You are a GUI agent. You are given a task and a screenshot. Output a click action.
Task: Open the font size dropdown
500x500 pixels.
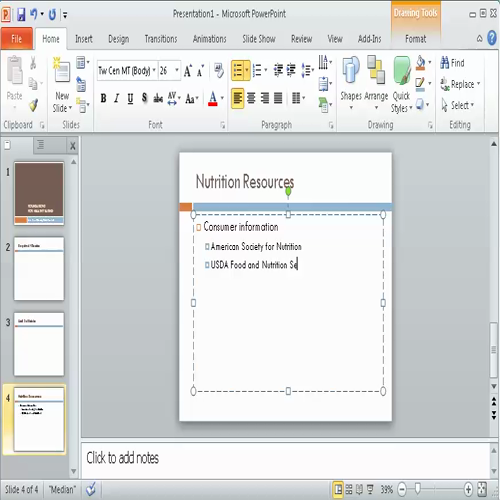(x=177, y=70)
